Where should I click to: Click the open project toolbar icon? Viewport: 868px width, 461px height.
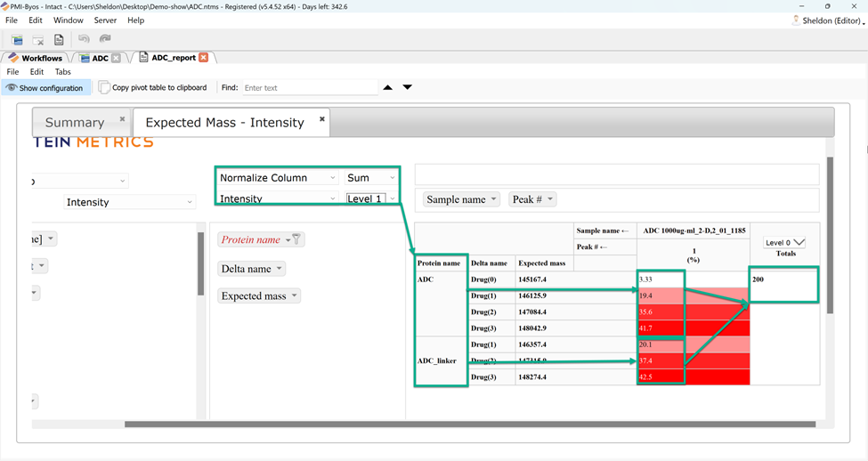click(17, 39)
